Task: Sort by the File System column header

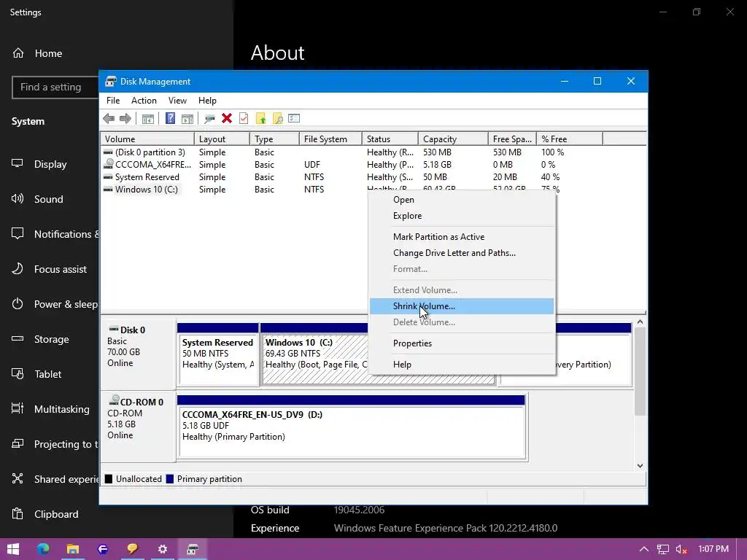Action: pos(330,139)
